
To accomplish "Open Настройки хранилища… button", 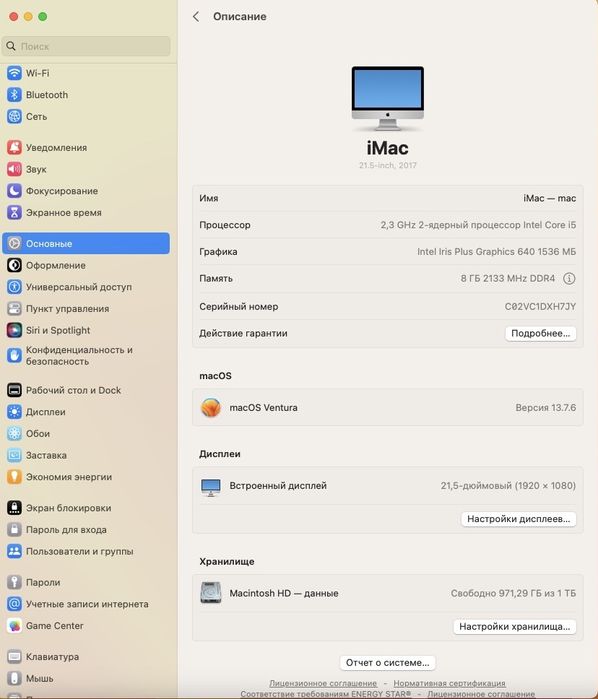I will pos(515,627).
